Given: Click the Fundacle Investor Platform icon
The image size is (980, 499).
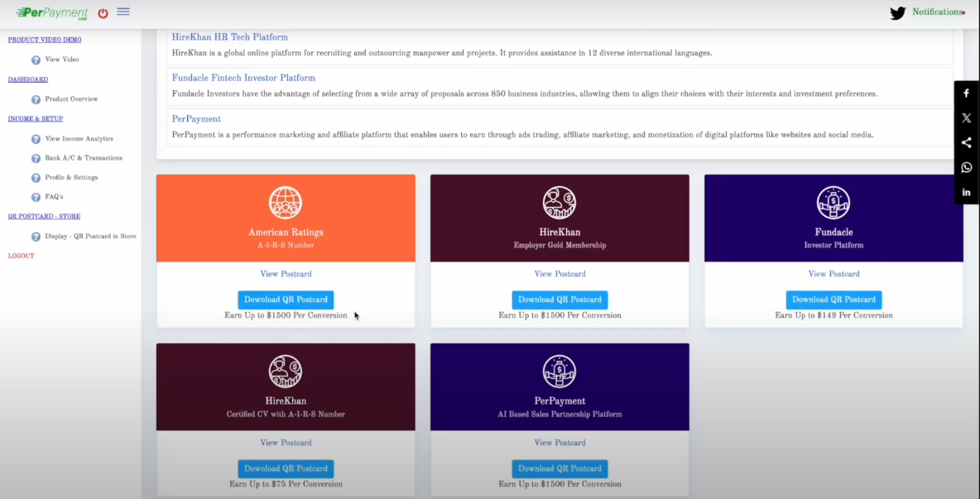Looking at the screenshot, I should point(833,203).
